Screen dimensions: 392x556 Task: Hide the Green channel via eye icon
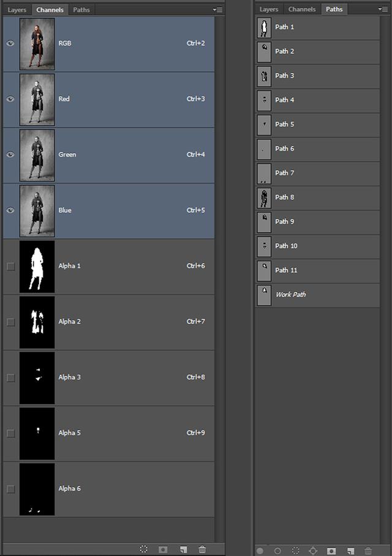tap(10, 154)
